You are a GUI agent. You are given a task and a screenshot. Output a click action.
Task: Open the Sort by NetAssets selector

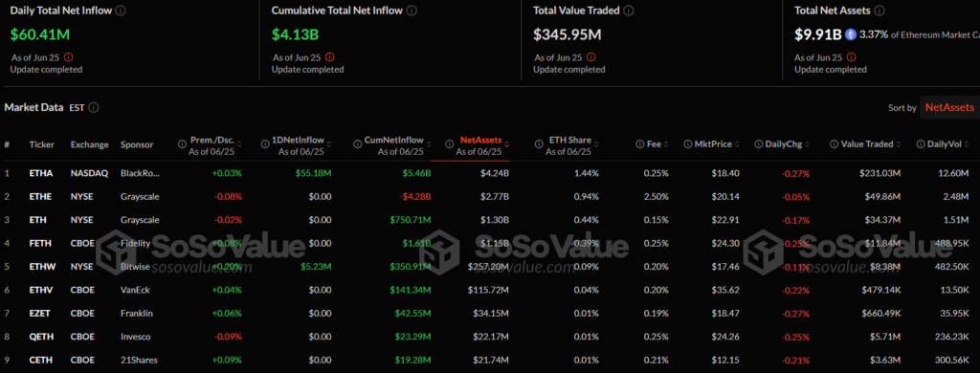[x=949, y=107]
